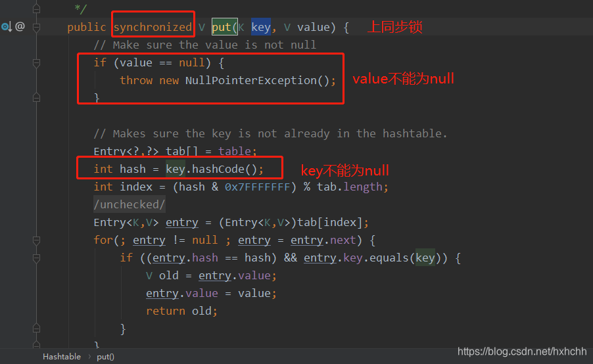Click the 'Makes sure the key is not already' comment

270,133
